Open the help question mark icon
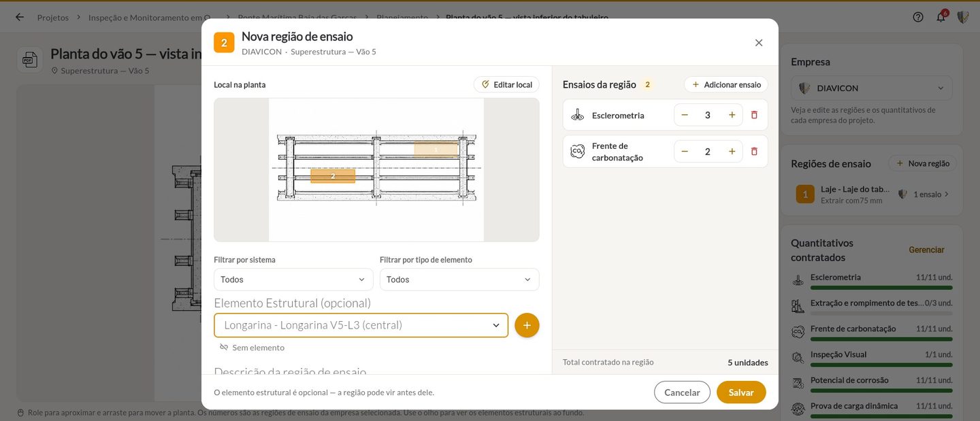The width and height of the screenshot is (980, 421). pyautogui.click(x=918, y=17)
